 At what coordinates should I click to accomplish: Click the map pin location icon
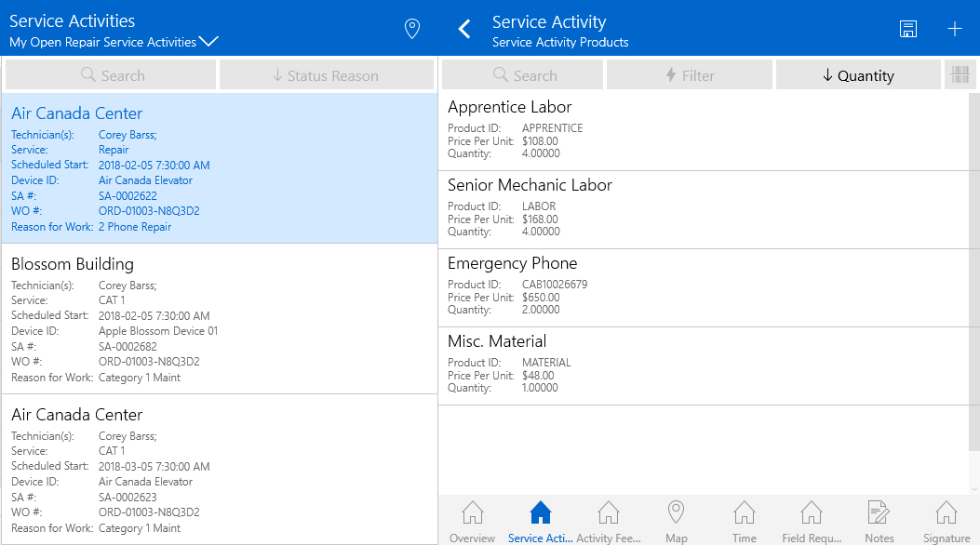coord(412,29)
